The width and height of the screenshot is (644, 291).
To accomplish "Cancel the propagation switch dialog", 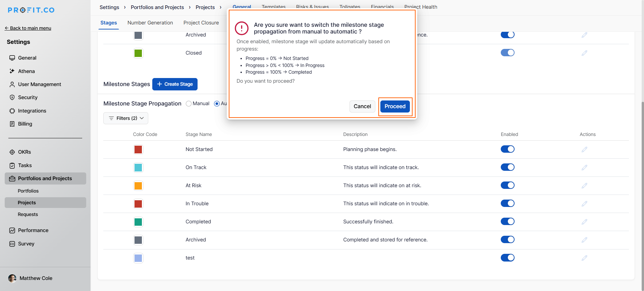I will 362,106.
